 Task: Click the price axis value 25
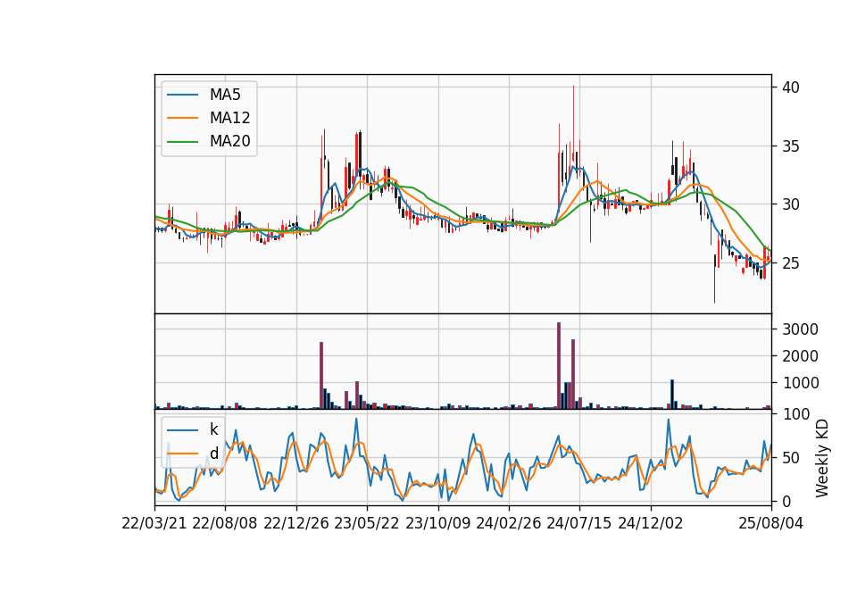click(x=790, y=263)
